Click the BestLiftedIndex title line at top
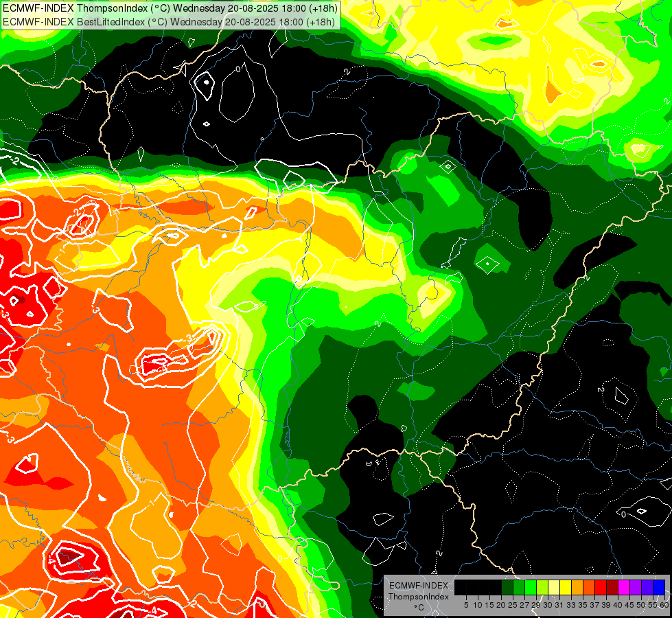 [x=169, y=22]
